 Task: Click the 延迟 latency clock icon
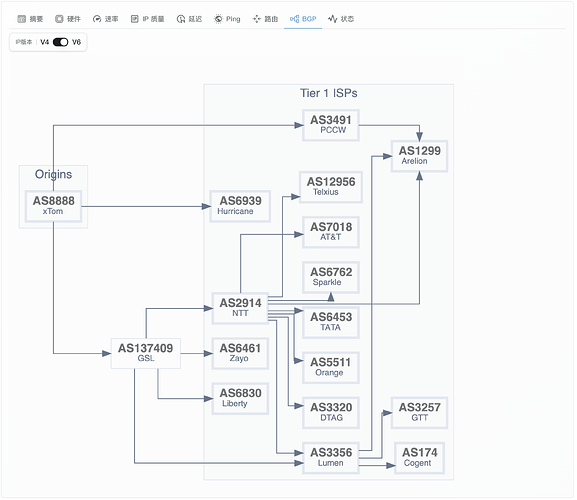pos(181,19)
